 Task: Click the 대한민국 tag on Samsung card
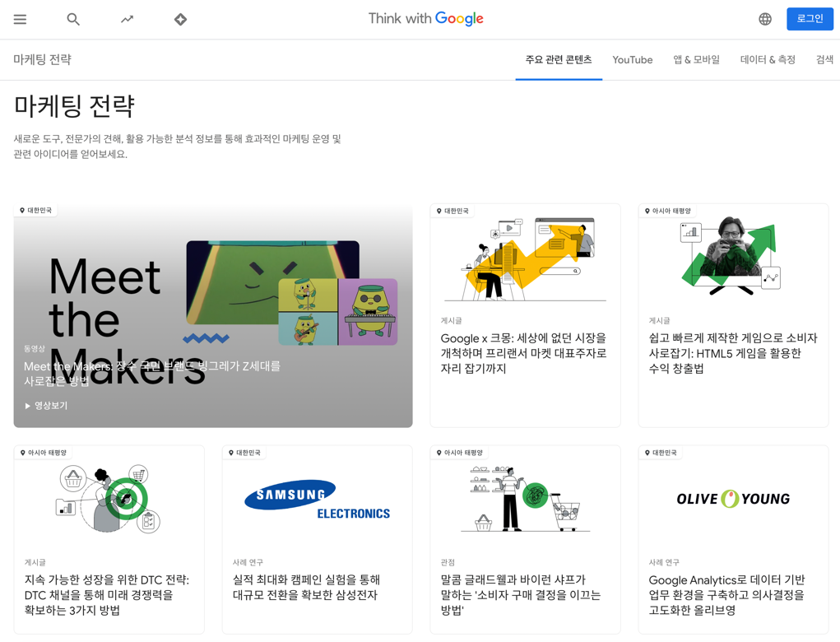tap(244, 453)
